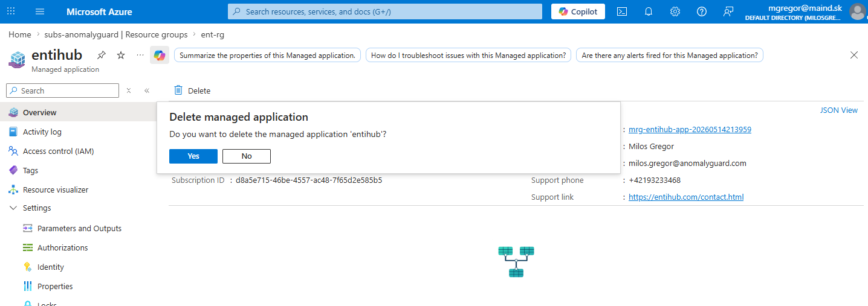Pin entihub to dashboard
The width and height of the screenshot is (868, 306).
click(102, 55)
